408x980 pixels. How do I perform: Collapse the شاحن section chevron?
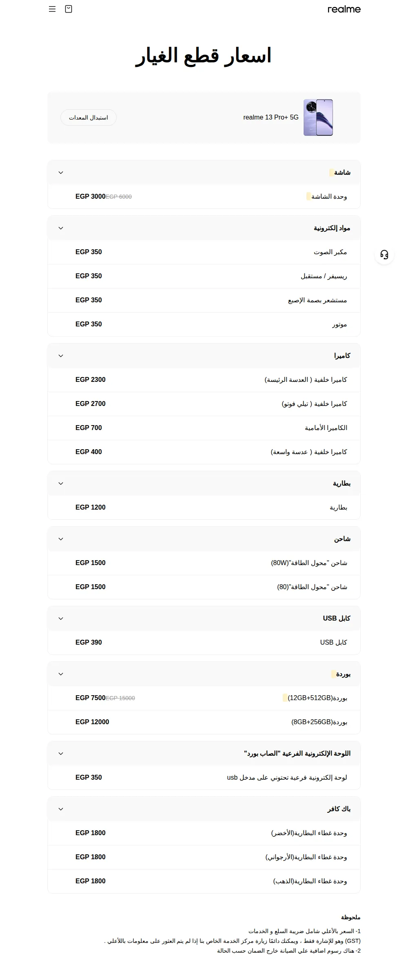click(x=61, y=539)
